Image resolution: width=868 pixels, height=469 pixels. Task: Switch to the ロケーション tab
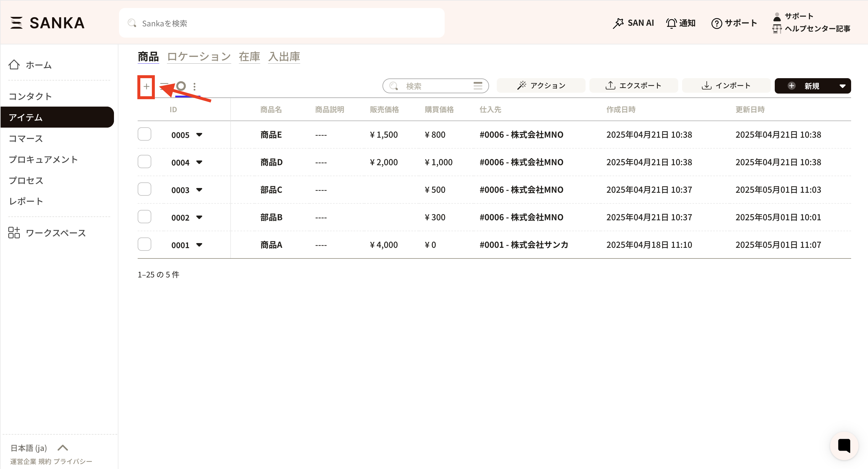[x=199, y=57]
